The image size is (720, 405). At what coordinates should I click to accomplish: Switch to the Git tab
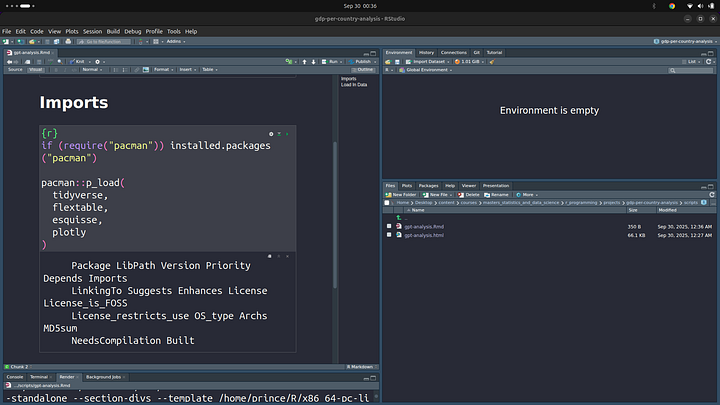[477, 53]
